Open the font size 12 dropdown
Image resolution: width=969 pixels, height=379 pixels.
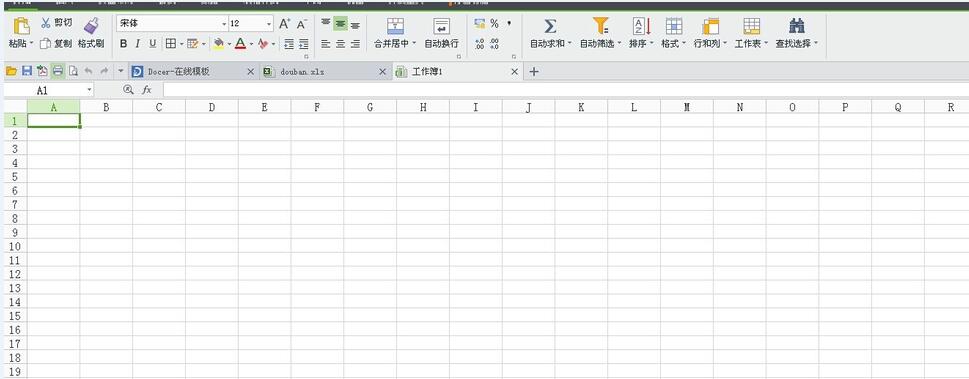[269, 24]
